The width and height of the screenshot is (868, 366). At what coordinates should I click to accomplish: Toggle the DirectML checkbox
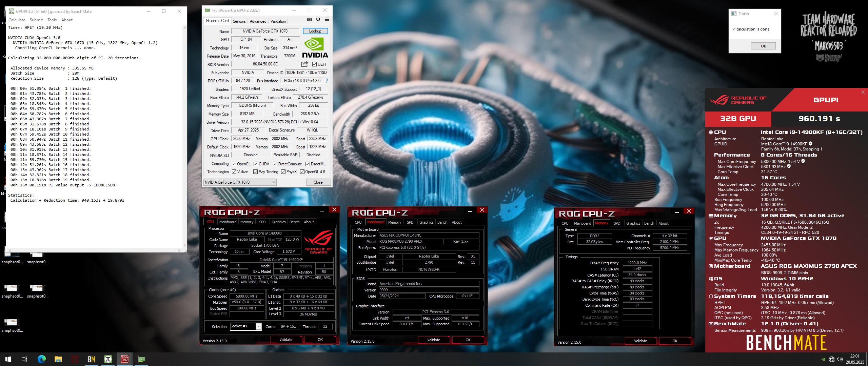(308, 164)
